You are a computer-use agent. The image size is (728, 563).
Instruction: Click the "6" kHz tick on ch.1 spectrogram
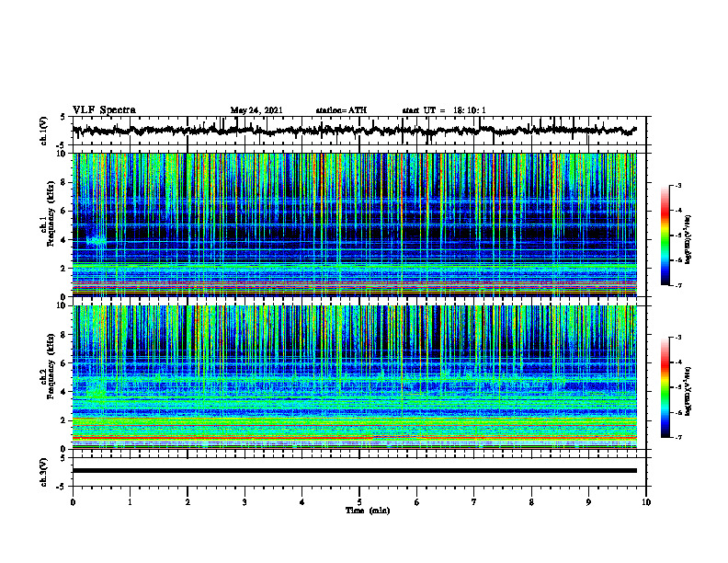tap(63, 211)
